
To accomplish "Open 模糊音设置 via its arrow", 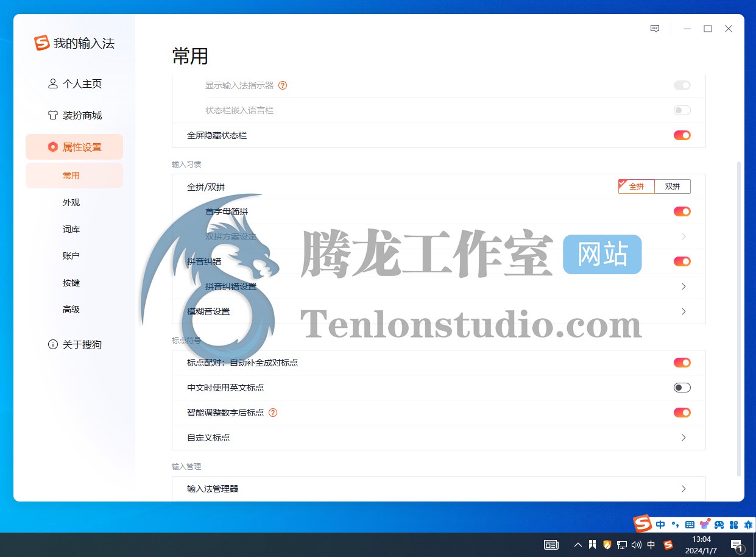I will [684, 311].
